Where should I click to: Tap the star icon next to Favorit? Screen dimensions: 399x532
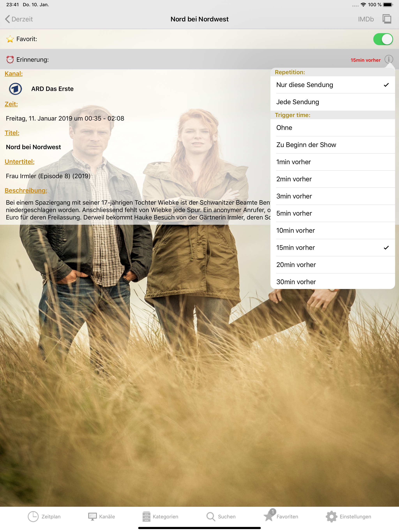click(x=10, y=39)
